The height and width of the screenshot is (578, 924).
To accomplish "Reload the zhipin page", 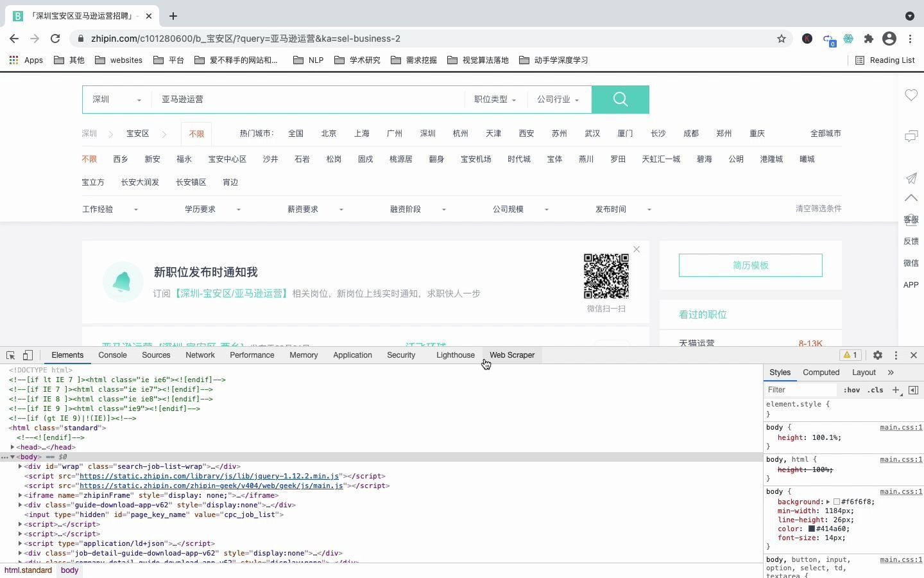I will (x=55, y=39).
